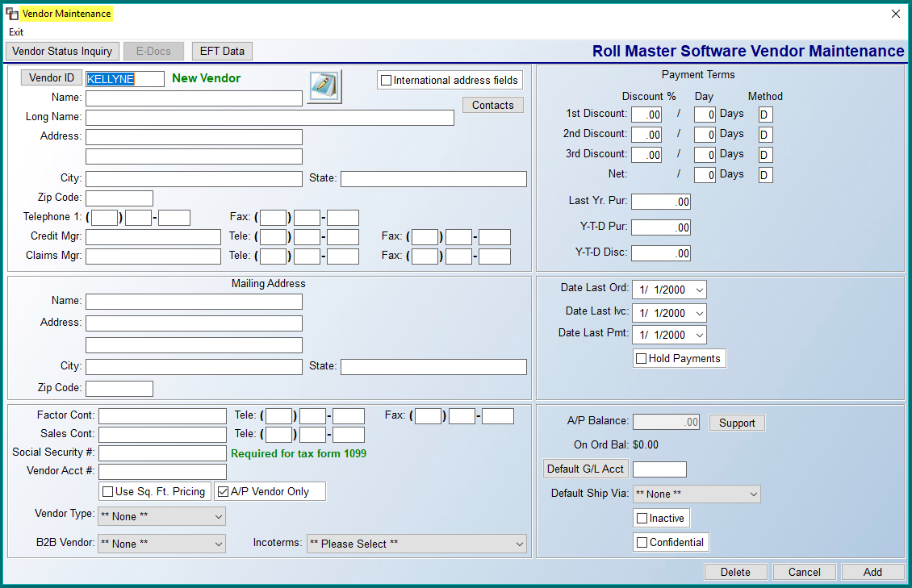This screenshot has height=588, width=912.
Task: Click the Long Name input field
Action: [270, 118]
